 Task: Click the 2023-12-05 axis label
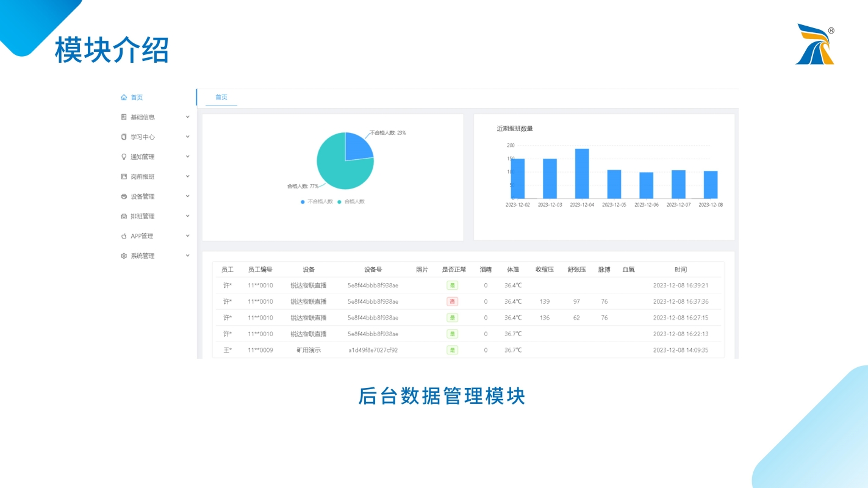click(x=614, y=205)
